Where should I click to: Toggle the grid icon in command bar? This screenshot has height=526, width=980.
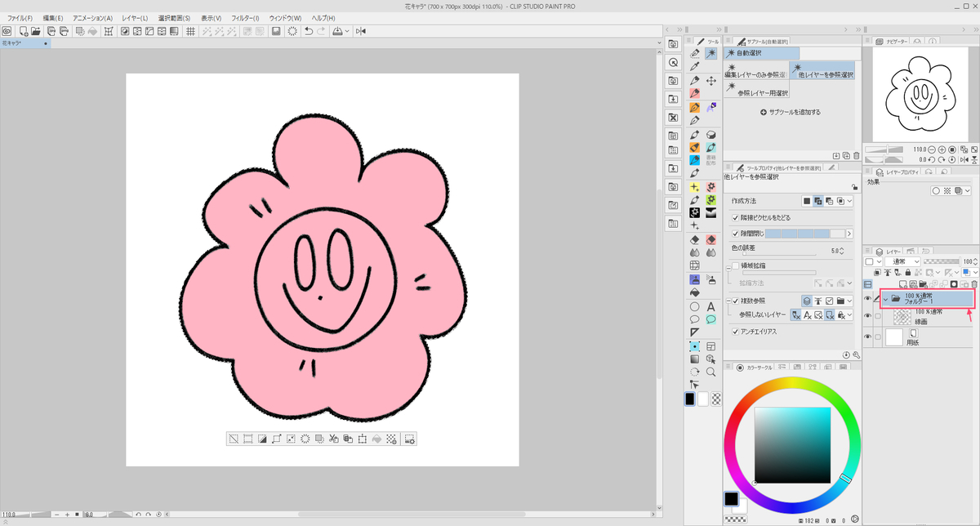tap(190, 31)
